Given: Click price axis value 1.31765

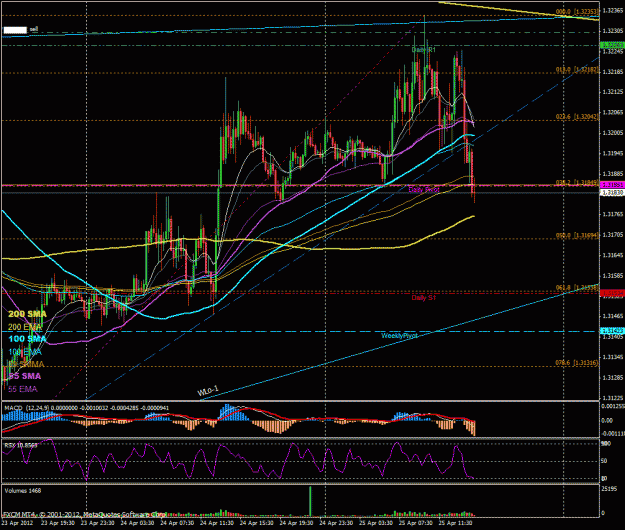Looking at the screenshot, I should point(613,214).
